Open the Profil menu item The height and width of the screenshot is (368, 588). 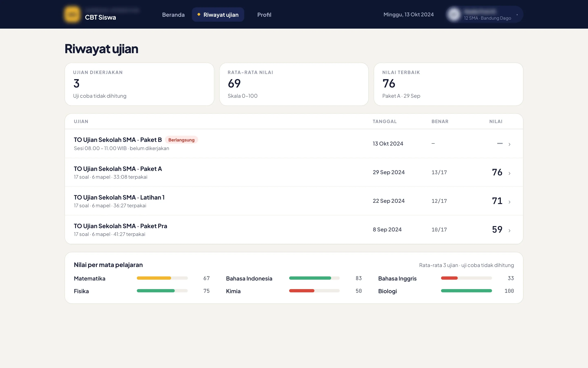coord(264,15)
